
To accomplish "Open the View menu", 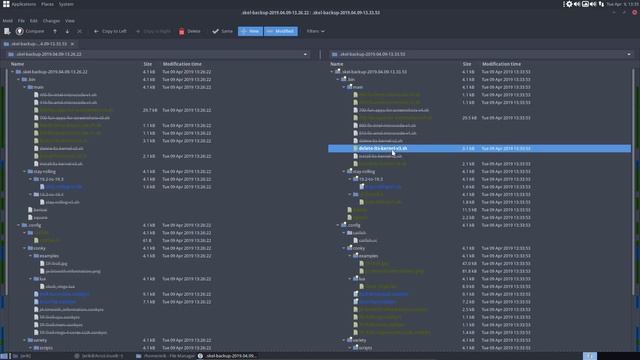I will [x=70, y=20].
